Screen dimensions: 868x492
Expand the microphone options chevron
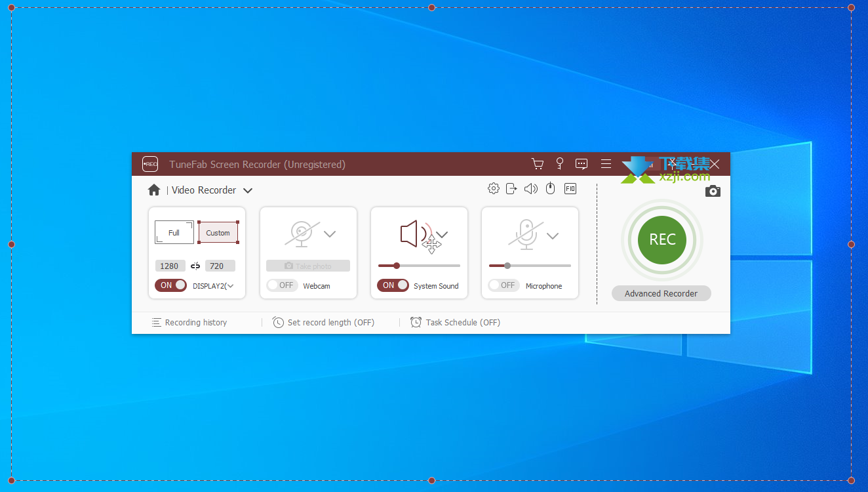553,236
